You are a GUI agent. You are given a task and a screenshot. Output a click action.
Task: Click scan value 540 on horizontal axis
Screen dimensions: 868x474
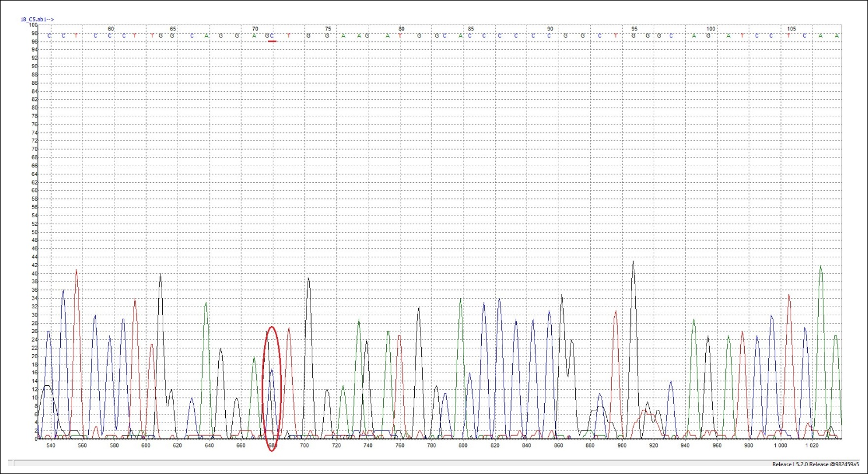pos(50,445)
